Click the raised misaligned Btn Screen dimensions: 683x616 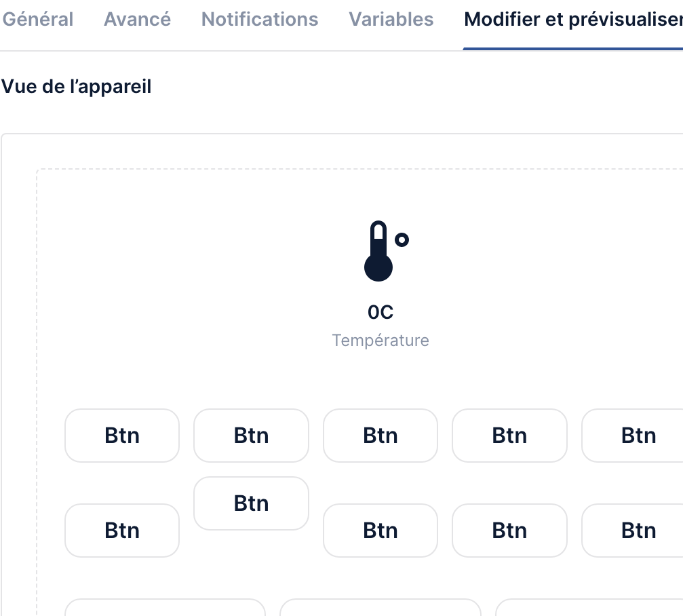pyautogui.click(x=252, y=503)
